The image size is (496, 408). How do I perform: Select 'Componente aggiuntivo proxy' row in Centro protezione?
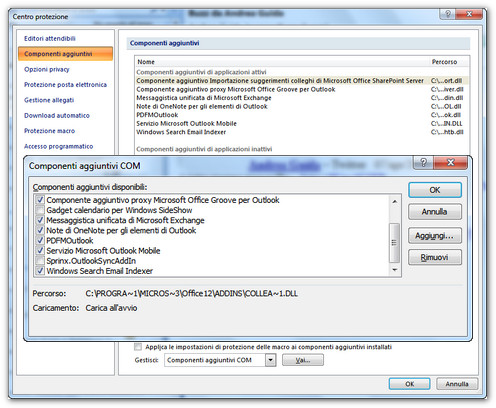pyautogui.click(x=302, y=89)
